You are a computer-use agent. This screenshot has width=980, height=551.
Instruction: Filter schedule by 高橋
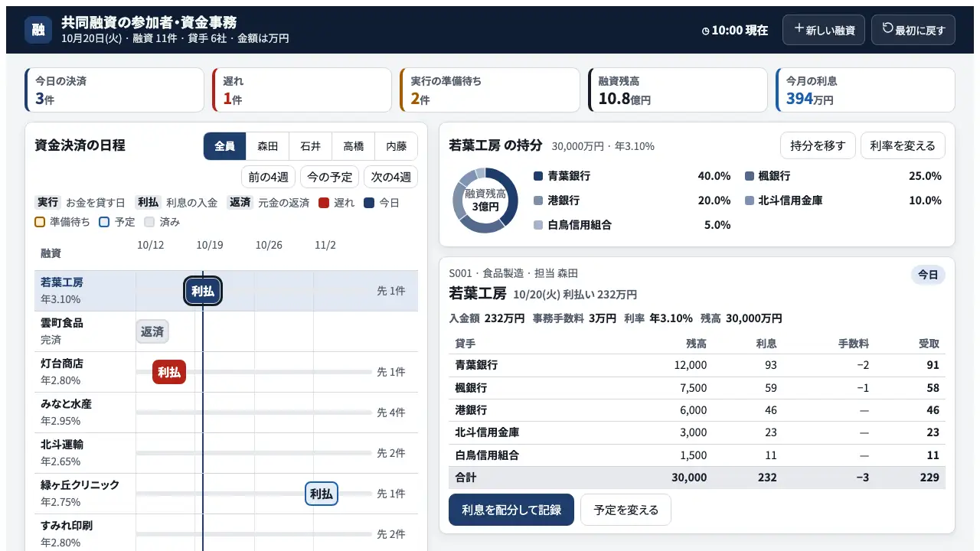(353, 146)
